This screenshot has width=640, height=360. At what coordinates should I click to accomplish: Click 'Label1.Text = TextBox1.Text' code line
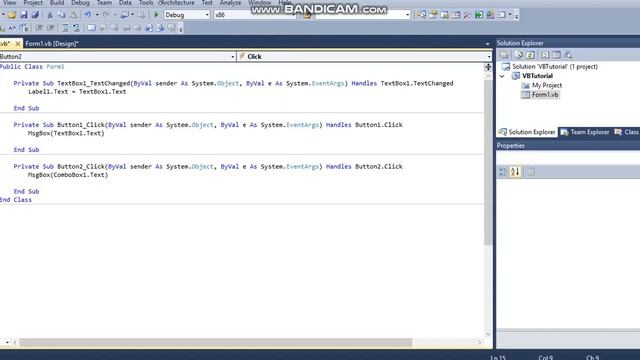click(77, 91)
